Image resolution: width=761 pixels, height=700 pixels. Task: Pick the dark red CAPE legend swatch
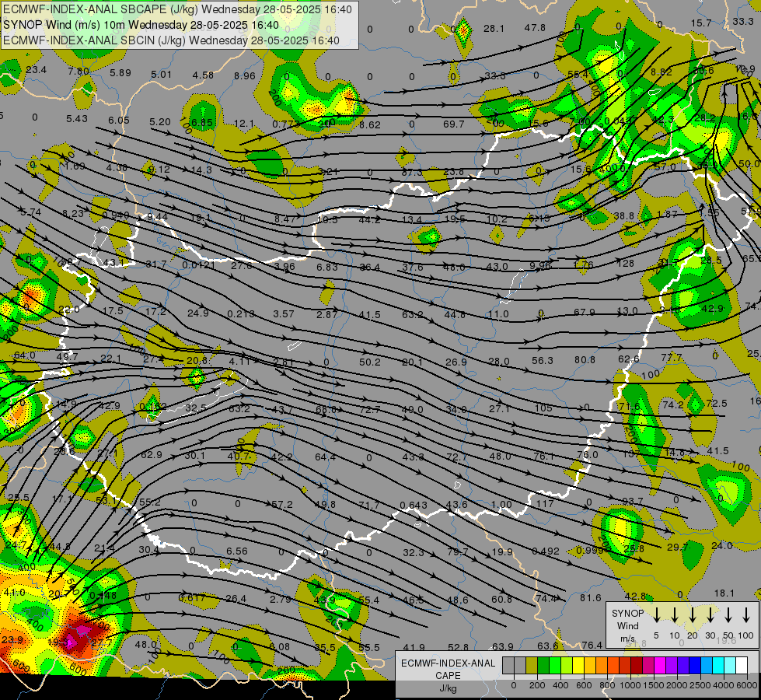[x=637, y=665]
